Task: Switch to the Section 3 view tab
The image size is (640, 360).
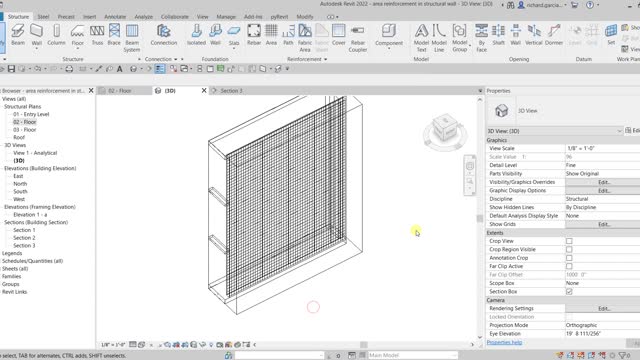Action: pos(231,91)
